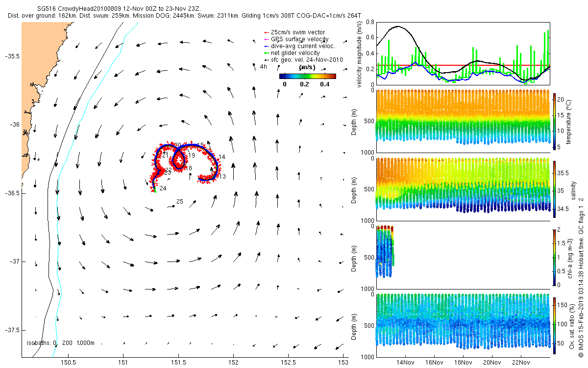Click the '16Nov' date tick
The image size is (588, 368).
434,363
